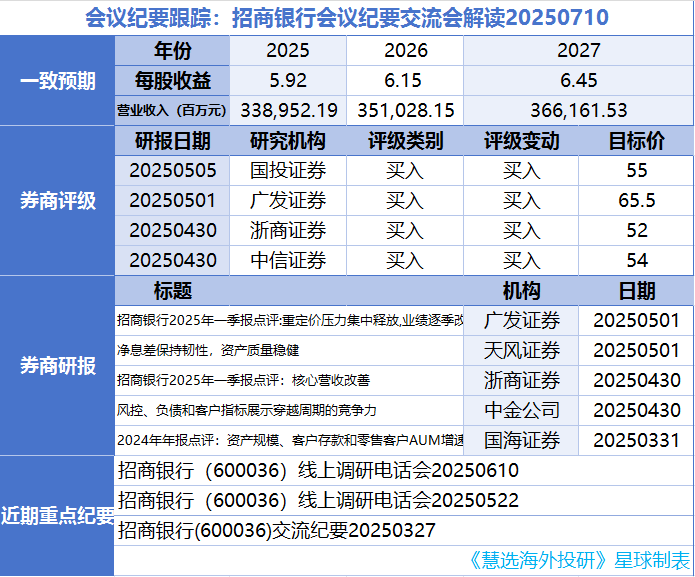Click the 标题 column header

[x=172, y=291]
